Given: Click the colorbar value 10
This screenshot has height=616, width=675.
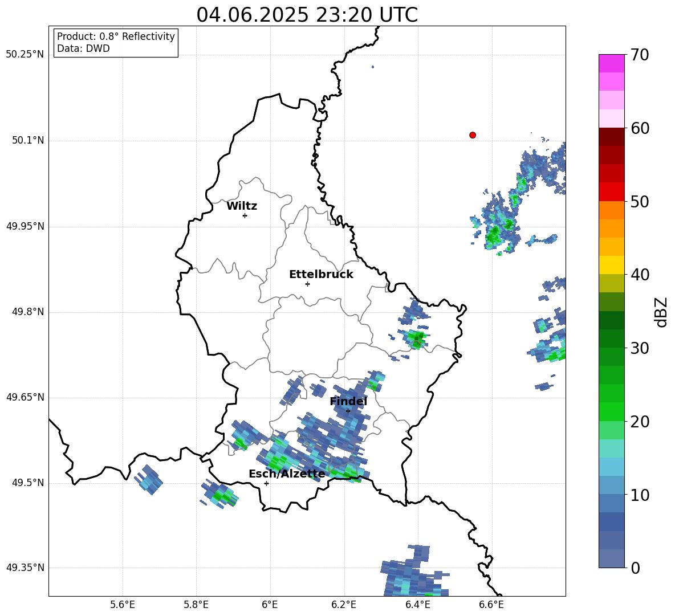Looking at the screenshot, I should click(x=640, y=495).
